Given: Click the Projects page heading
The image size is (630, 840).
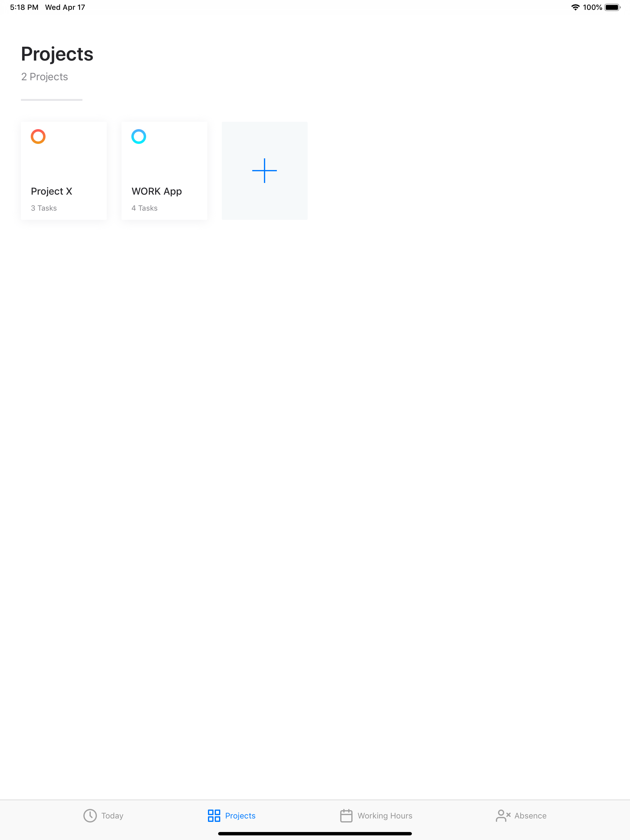Looking at the screenshot, I should coord(57,54).
